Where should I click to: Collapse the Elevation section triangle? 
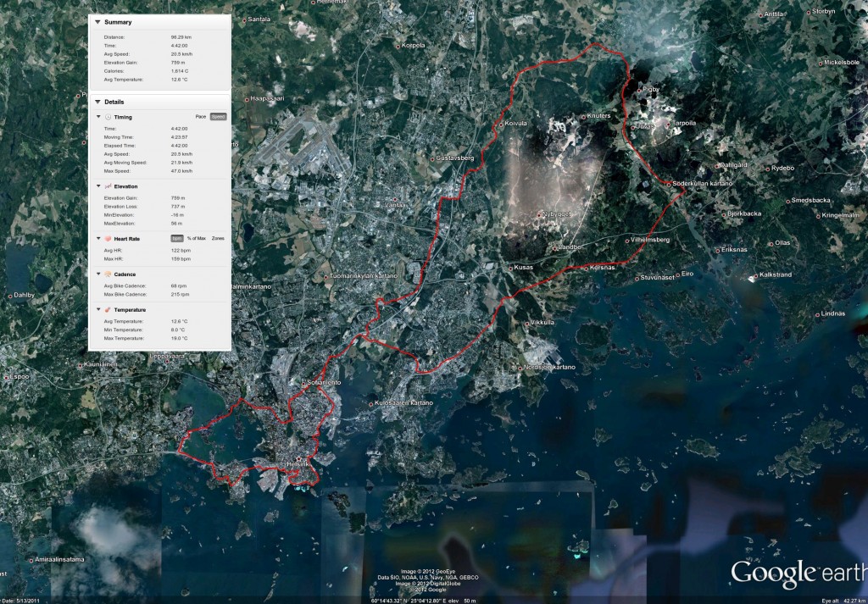(98, 186)
